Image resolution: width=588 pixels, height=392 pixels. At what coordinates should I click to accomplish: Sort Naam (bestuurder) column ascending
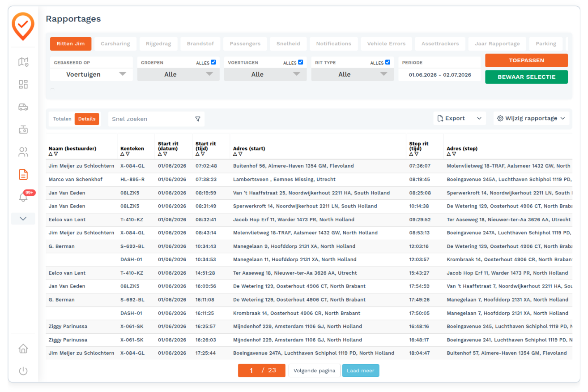click(51, 154)
